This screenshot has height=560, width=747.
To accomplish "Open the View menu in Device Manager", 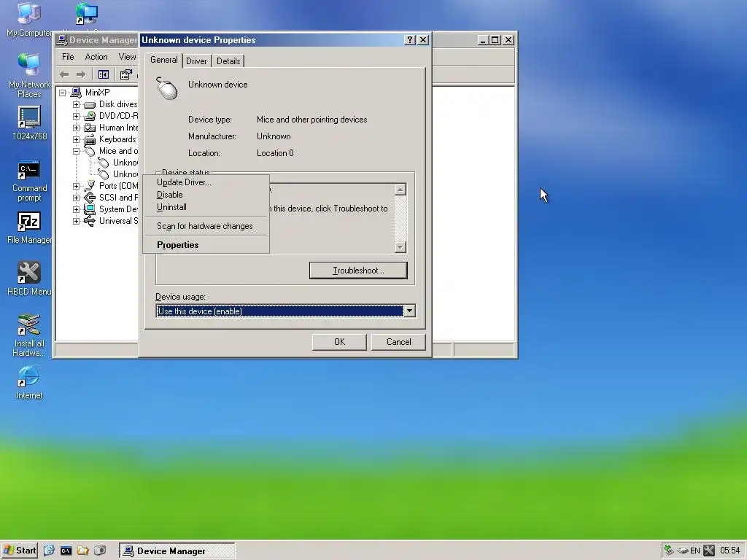I will [127, 57].
